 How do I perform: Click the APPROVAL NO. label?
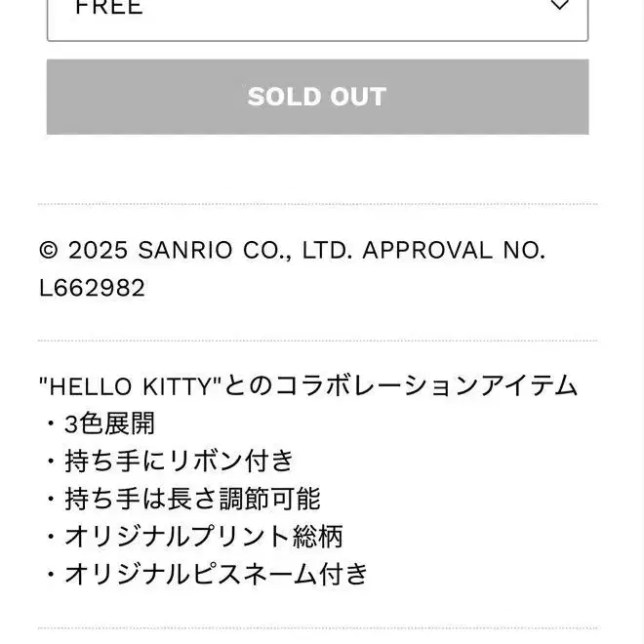point(454,250)
